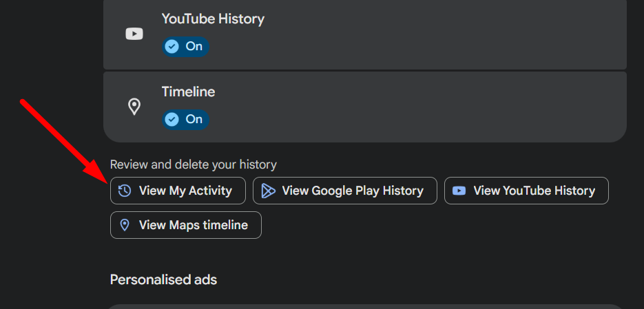Toggle the YouTube History On chip
The image size is (644, 309).
pos(185,47)
